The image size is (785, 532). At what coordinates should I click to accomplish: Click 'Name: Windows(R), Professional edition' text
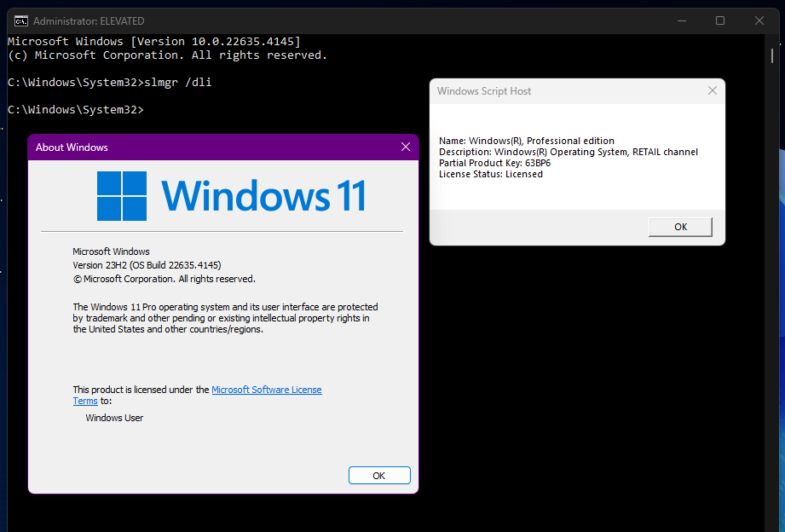coord(527,142)
